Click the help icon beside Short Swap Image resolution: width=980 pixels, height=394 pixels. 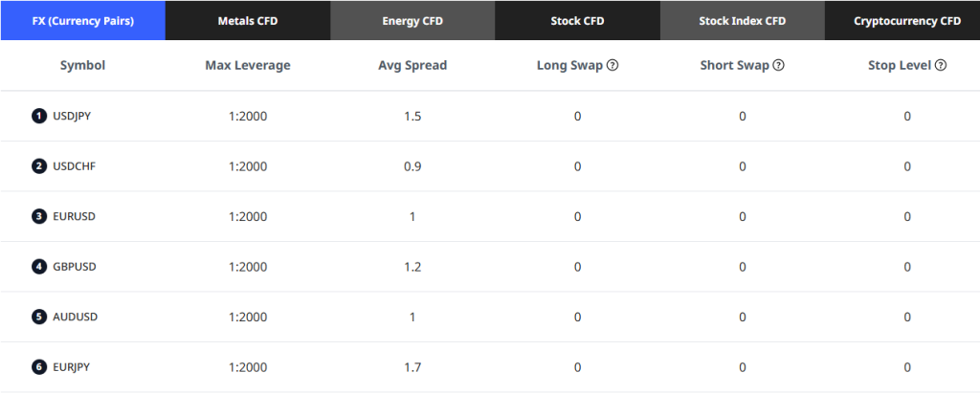779,66
